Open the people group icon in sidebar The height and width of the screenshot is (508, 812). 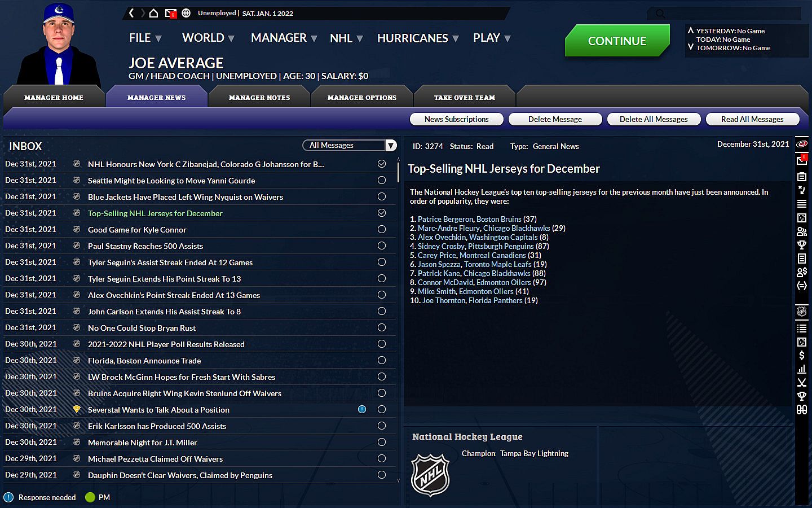pyautogui.click(x=801, y=231)
